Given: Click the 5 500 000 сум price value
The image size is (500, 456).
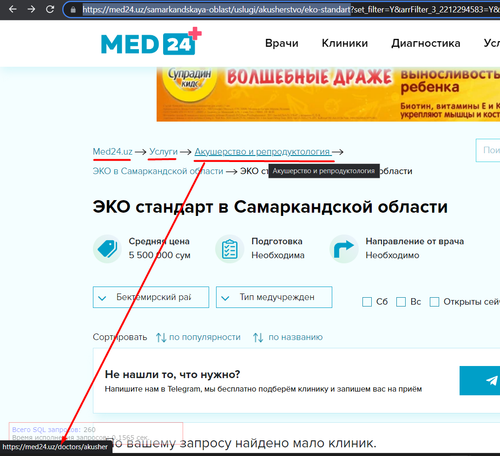Looking at the screenshot, I should [159, 255].
